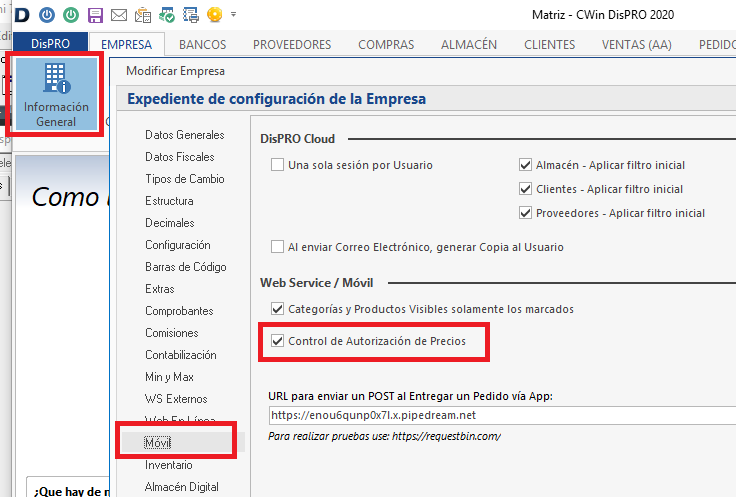Select Comprobantes in sidebar list
Image resolution: width=736 pixels, height=497 pixels.
coord(179,311)
